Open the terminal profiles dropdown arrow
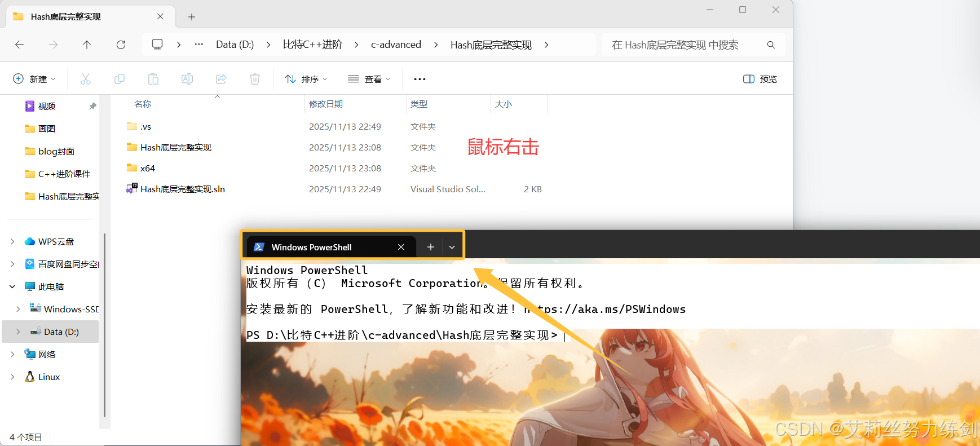The height and width of the screenshot is (446, 980). click(x=452, y=247)
